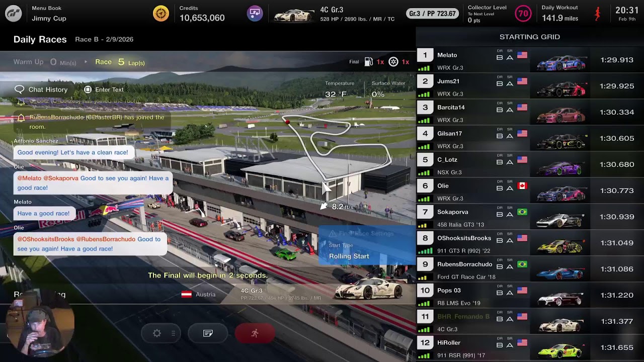Image resolution: width=644 pixels, height=362 pixels.
Task: Click the Surface Water 0% reading
Action: pyautogui.click(x=388, y=89)
